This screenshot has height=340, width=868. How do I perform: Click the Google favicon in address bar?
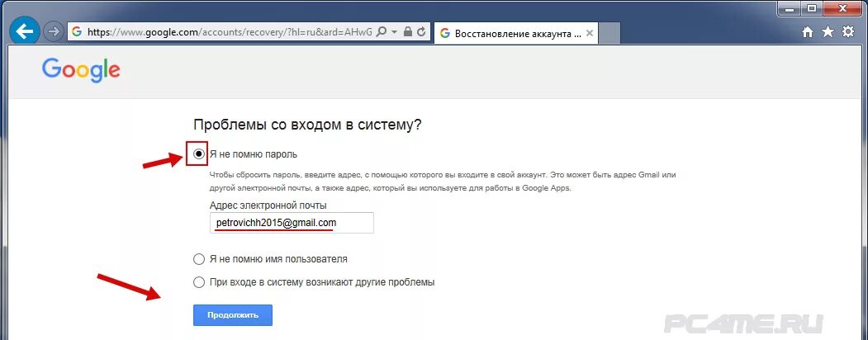pyautogui.click(x=76, y=32)
